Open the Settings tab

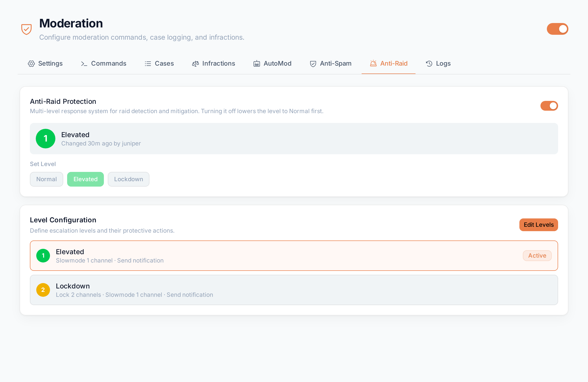tap(45, 63)
